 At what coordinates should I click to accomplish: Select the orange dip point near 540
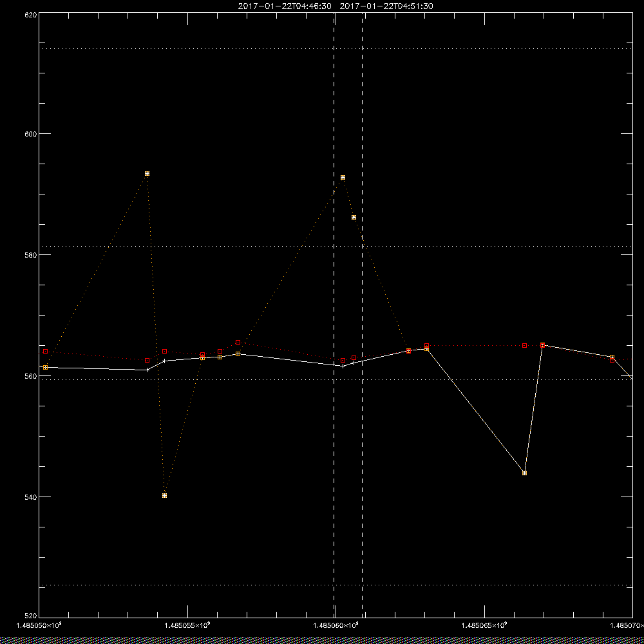tap(164, 496)
